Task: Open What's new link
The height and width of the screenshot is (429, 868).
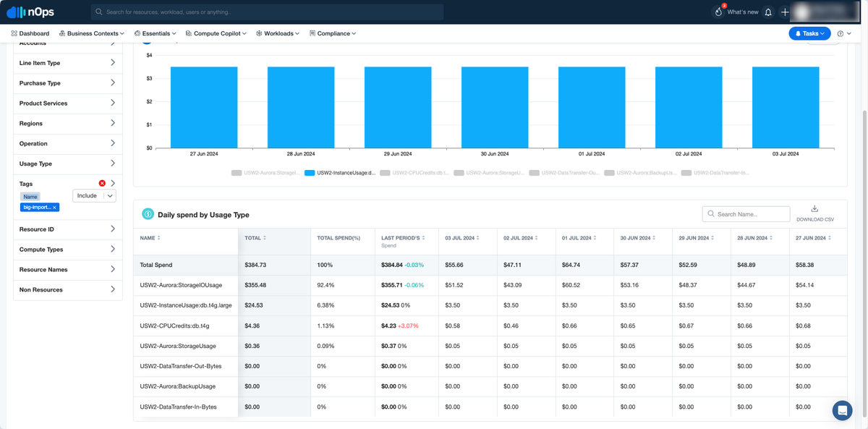Action: (742, 12)
